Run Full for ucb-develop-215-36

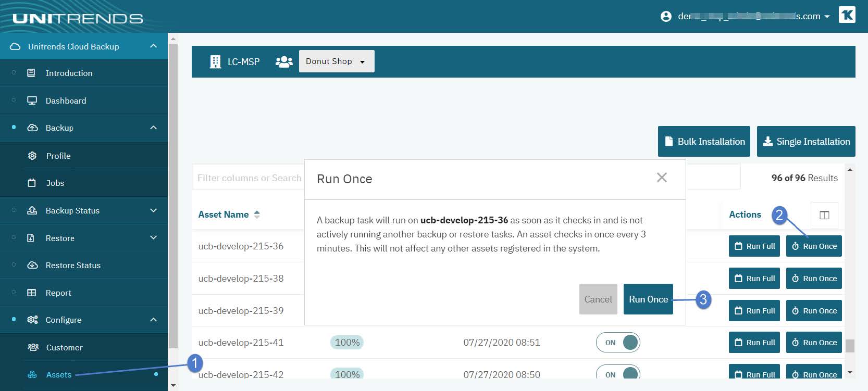(754, 246)
